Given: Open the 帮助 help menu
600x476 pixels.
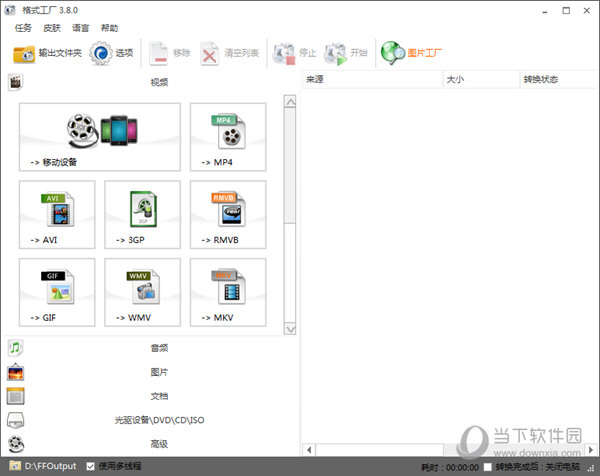Looking at the screenshot, I should click(x=109, y=28).
